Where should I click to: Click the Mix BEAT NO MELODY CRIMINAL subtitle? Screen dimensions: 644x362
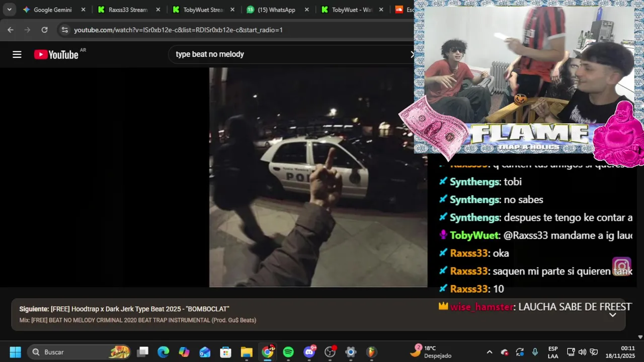click(138, 320)
